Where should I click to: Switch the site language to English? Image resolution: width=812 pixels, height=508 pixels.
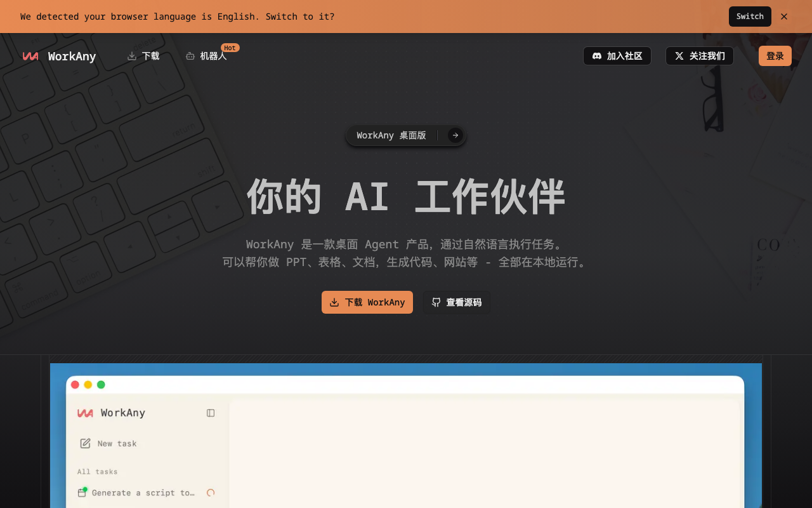click(750, 17)
